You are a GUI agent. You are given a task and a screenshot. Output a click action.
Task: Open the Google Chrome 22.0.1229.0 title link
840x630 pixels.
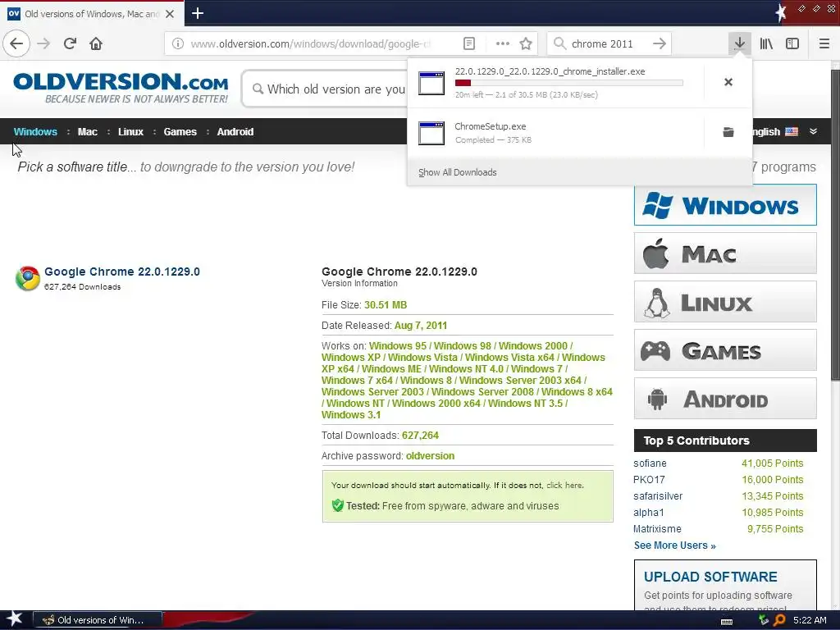122,272
